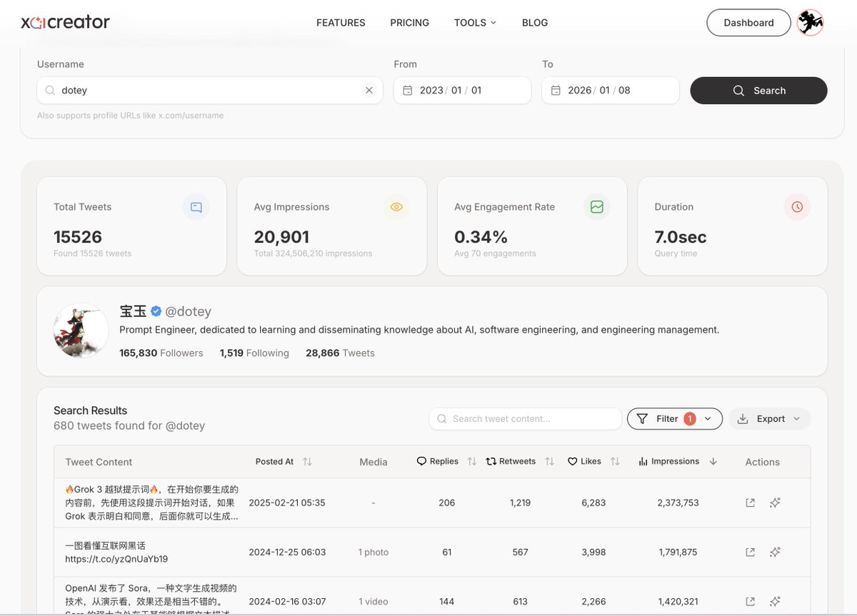Click 165,830 Followers
Image resolution: width=857 pixels, height=616 pixels.
(x=161, y=353)
